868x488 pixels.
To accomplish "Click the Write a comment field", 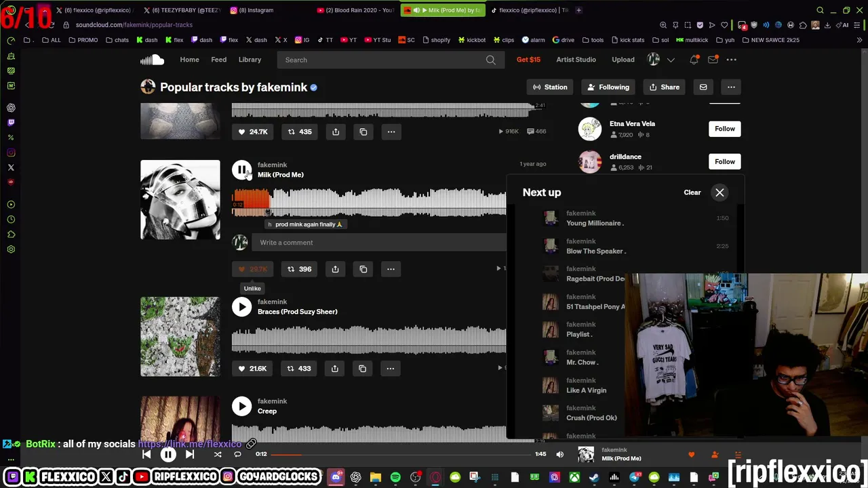I will [378, 243].
